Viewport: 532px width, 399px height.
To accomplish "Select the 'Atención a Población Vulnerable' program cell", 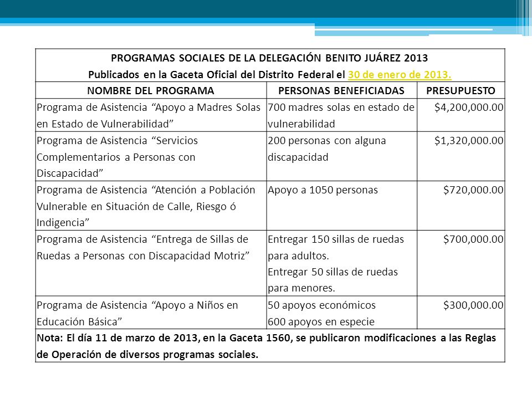I will [x=151, y=206].
